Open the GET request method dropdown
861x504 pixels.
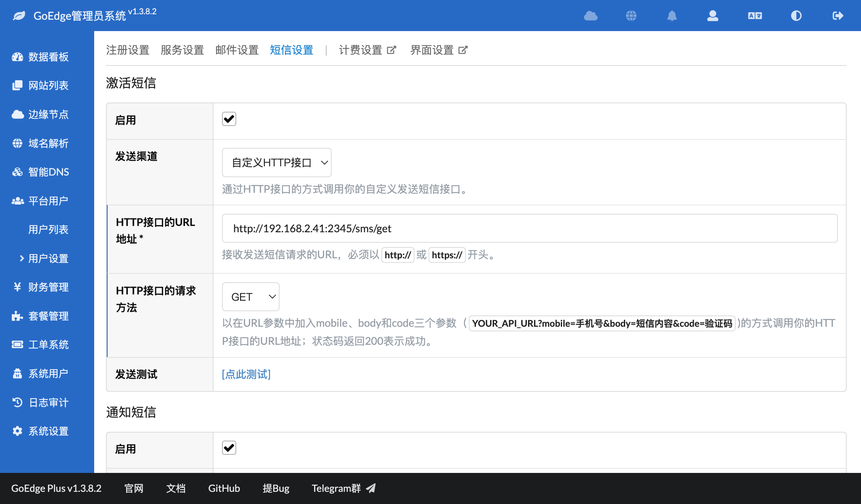[x=251, y=297]
